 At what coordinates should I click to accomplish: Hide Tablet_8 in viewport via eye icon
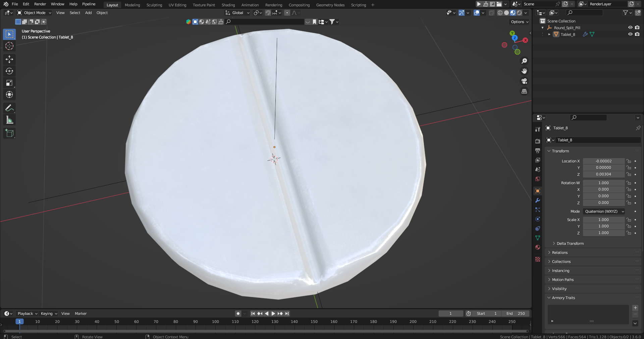(x=630, y=34)
